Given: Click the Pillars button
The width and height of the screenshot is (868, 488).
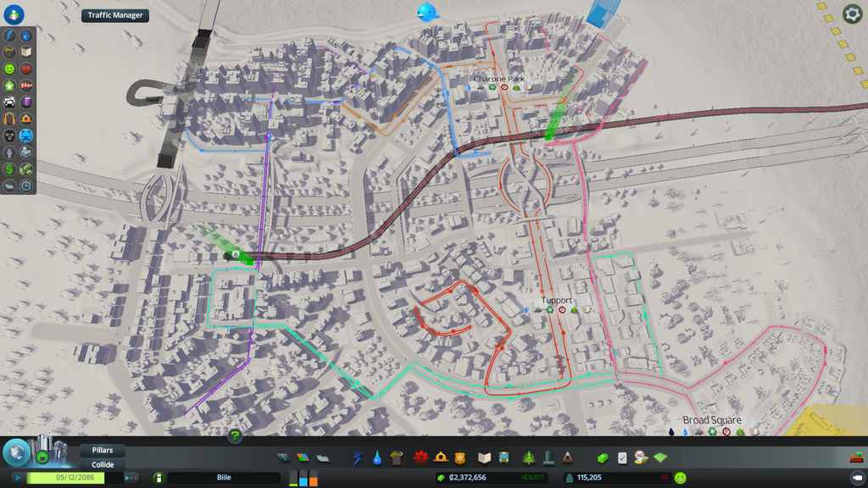Looking at the screenshot, I should [103, 451].
